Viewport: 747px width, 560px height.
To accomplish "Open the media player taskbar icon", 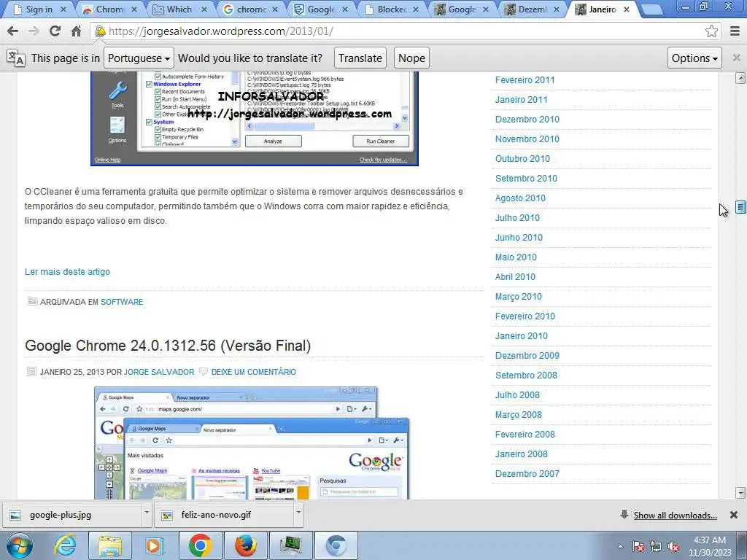I will 155,545.
